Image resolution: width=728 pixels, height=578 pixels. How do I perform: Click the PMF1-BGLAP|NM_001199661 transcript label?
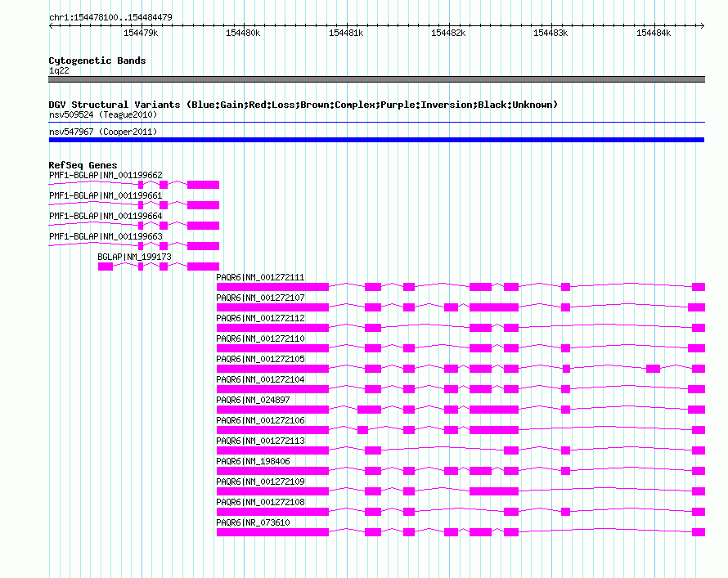[106, 195]
